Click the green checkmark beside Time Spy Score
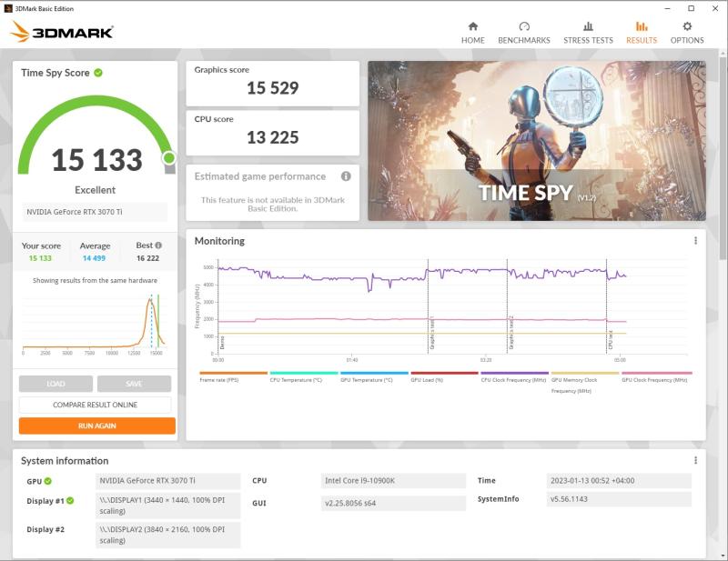 click(x=98, y=73)
